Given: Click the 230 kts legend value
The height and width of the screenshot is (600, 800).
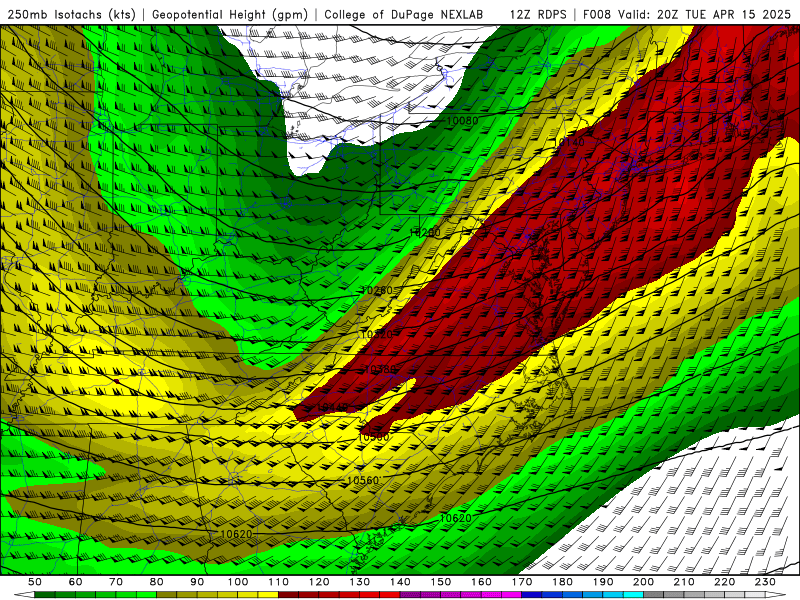Looking at the screenshot, I should [x=765, y=582].
